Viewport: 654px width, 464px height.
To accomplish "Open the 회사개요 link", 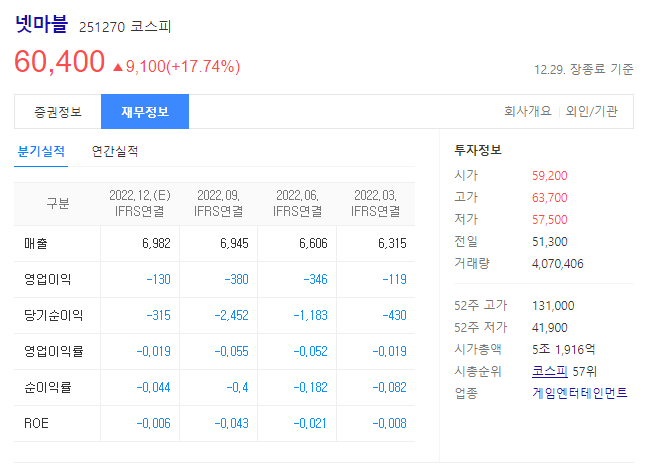I will pyautogui.click(x=528, y=111).
